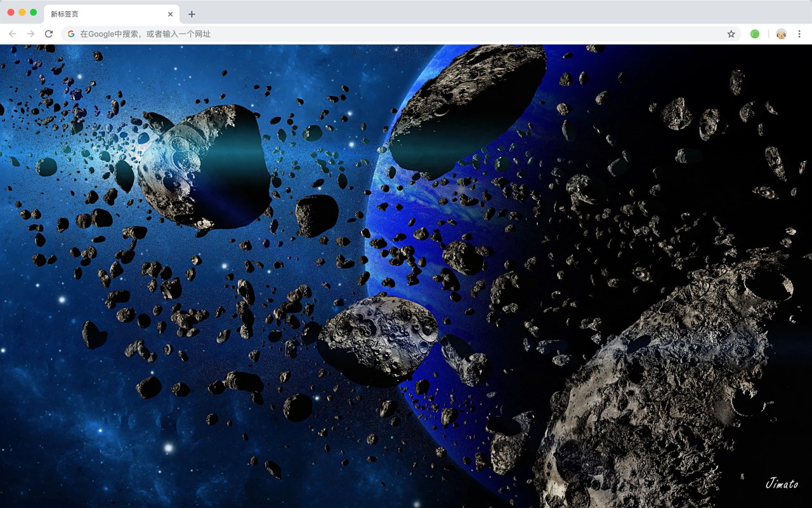This screenshot has width=812, height=508.
Task: Open a new tab with plus button
Action: [x=192, y=14]
